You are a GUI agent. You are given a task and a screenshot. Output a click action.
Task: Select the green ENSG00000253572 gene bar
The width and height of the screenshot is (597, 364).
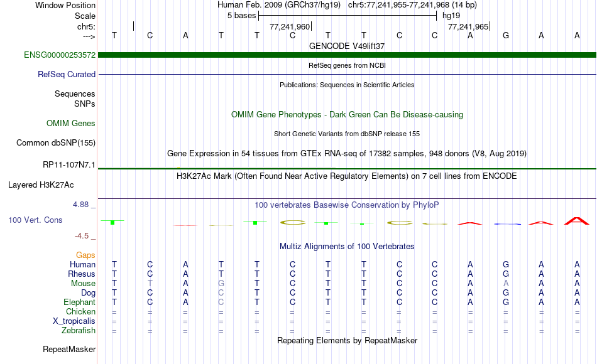click(347, 55)
